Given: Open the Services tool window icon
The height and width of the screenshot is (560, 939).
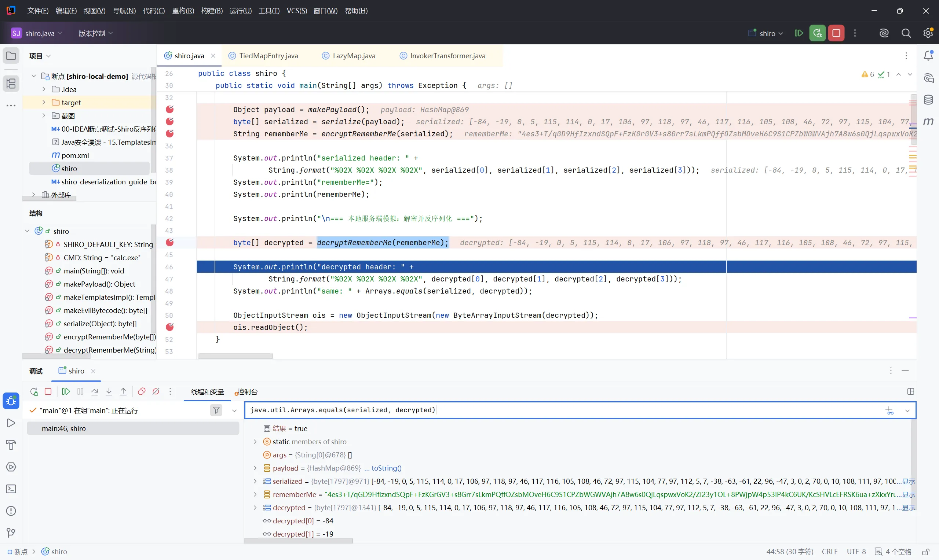Looking at the screenshot, I should (11, 467).
